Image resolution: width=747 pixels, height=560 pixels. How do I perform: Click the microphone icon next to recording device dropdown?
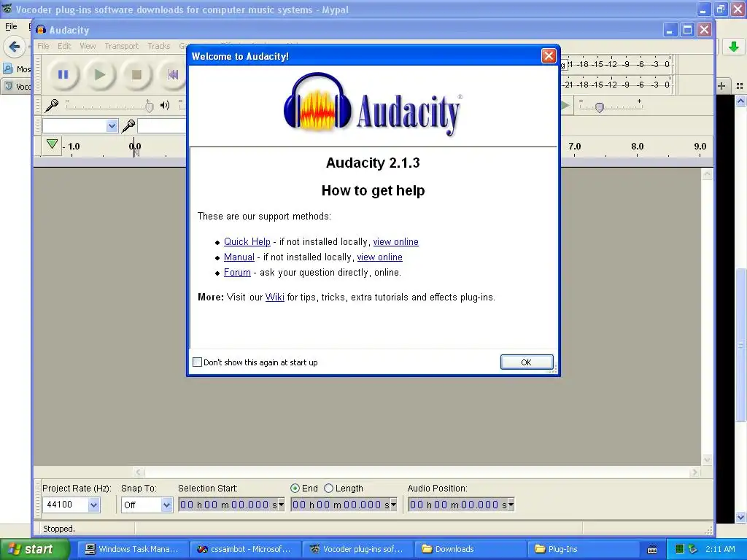click(x=128, y=126)
